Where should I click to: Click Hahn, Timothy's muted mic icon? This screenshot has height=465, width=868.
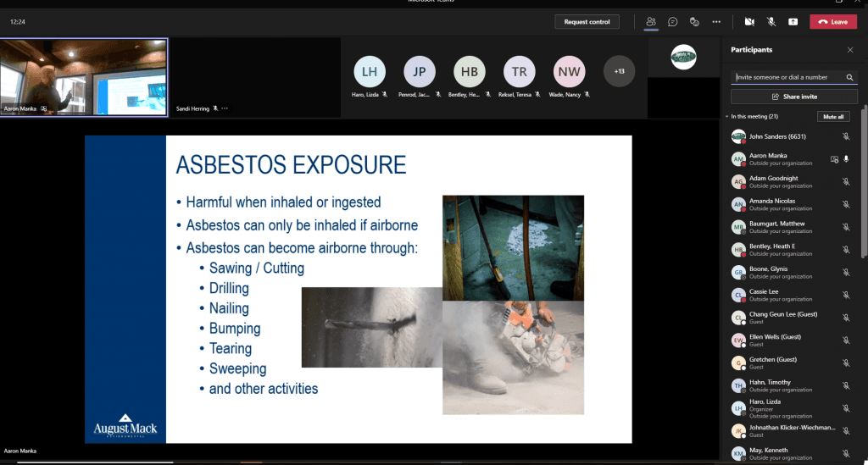click(x=846, y=385)
